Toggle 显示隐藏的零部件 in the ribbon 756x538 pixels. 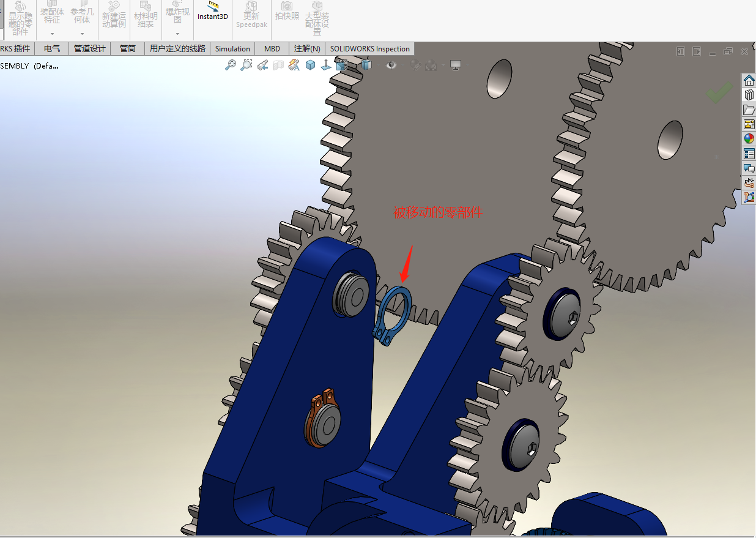click(x=18, y=18)
